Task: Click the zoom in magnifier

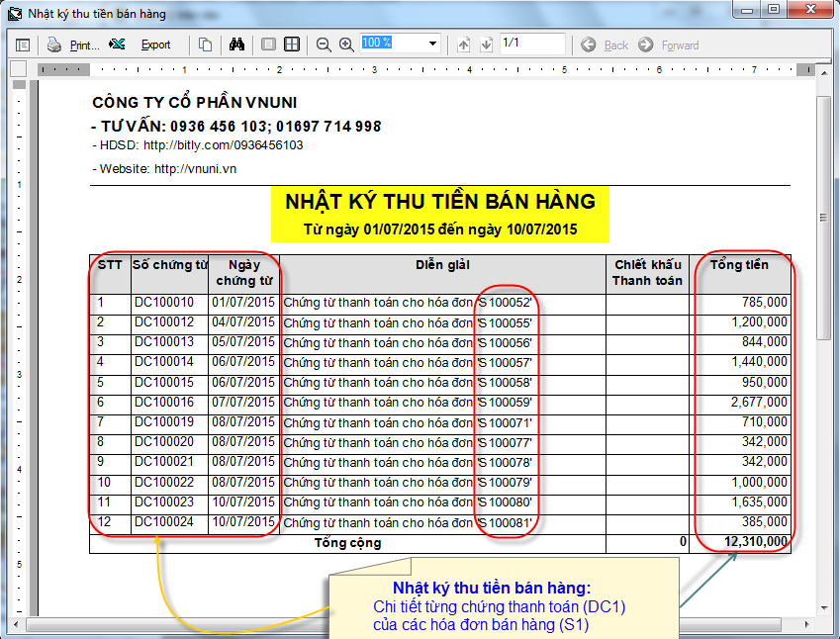Action: pos(346,45)
